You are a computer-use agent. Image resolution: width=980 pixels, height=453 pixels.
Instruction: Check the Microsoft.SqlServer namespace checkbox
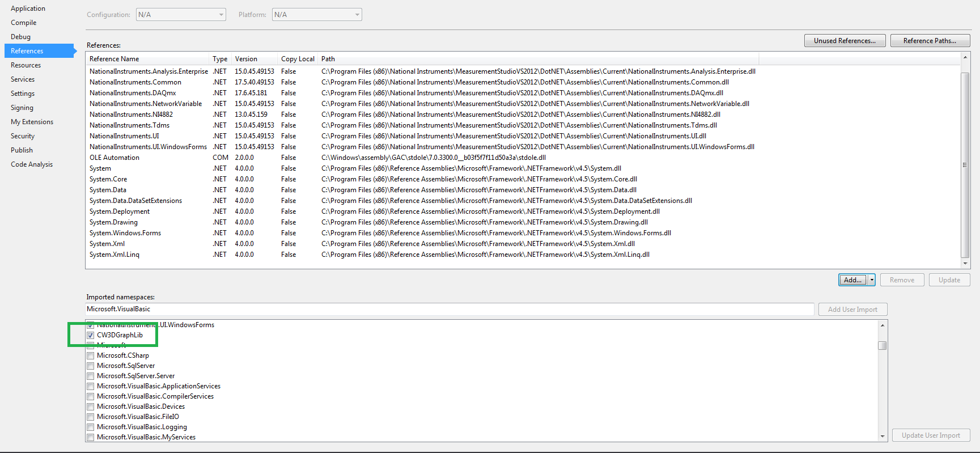click(90, 366)
